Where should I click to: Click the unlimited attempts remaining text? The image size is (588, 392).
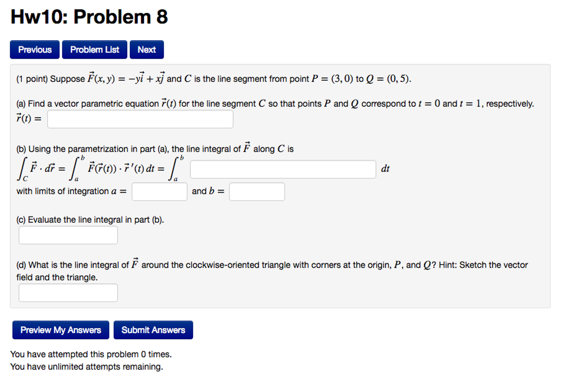pos(87,367)
